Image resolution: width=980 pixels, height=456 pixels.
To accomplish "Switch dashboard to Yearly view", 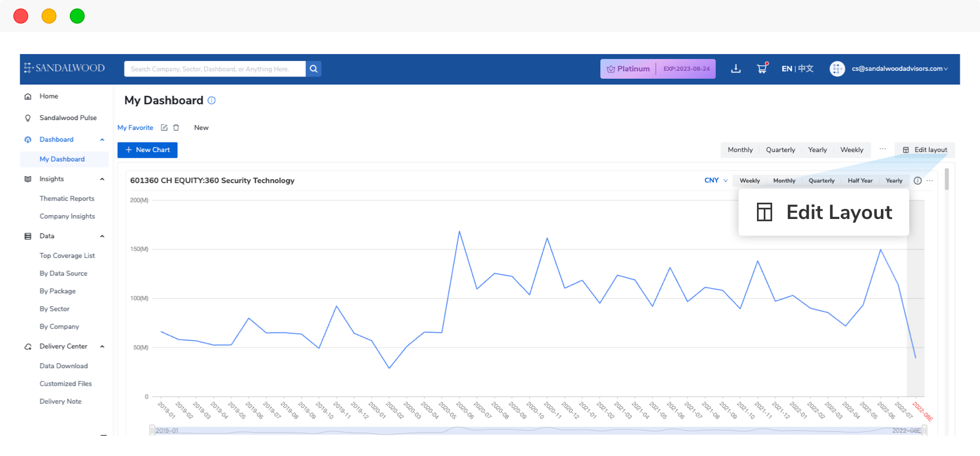I will 818,150.
